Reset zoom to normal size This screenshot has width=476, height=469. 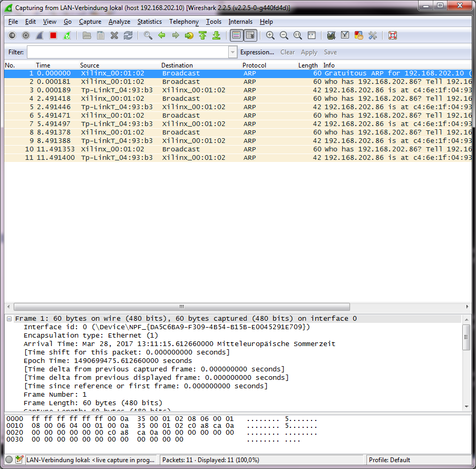297,35
